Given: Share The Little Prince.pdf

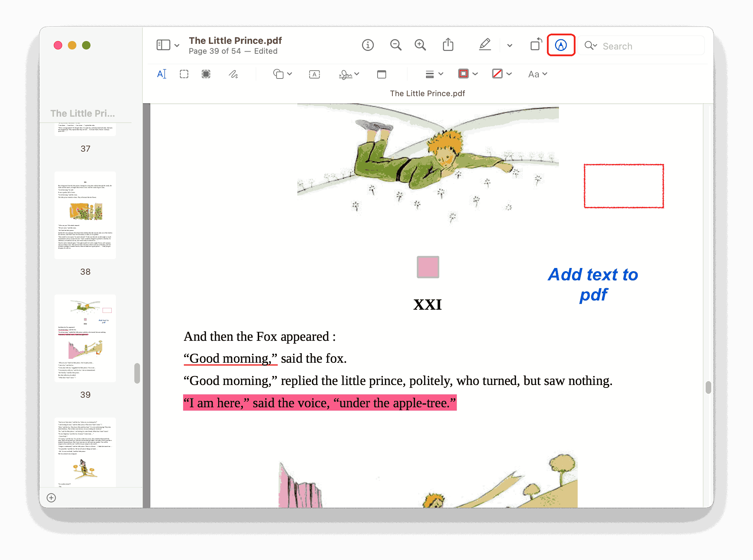Looking at the screenshot, I should pos(448,45).
